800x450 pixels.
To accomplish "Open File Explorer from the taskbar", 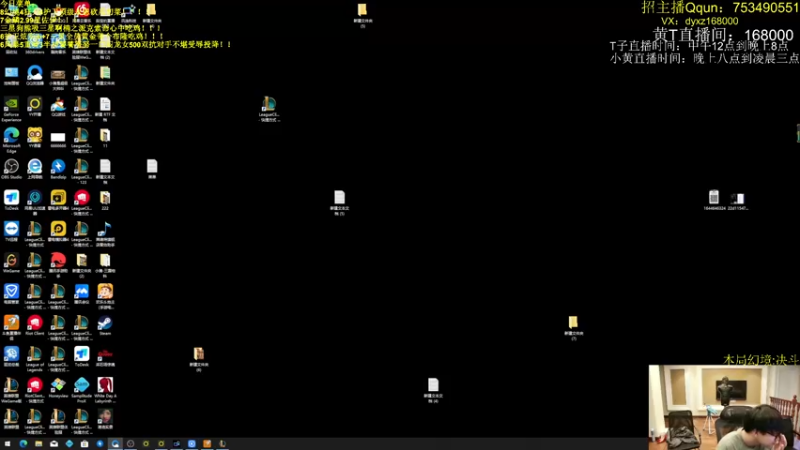I will [38, 444].
